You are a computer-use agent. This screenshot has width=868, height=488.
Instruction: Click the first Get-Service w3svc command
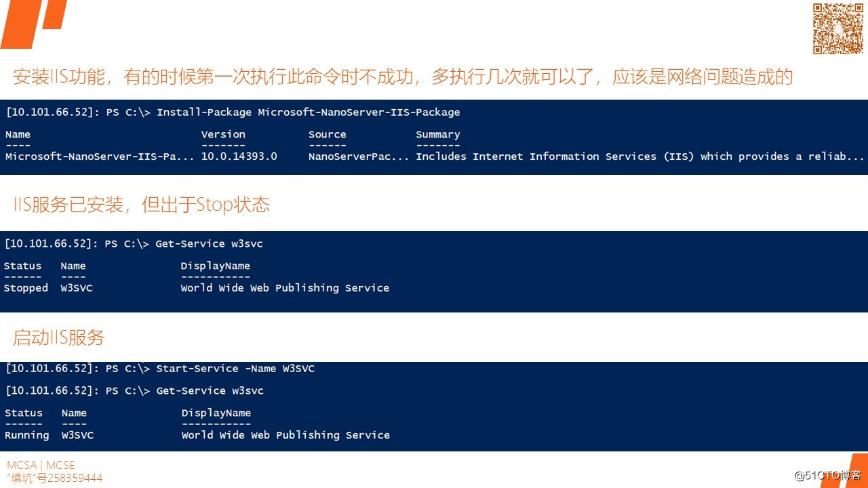tap(209, 244)
